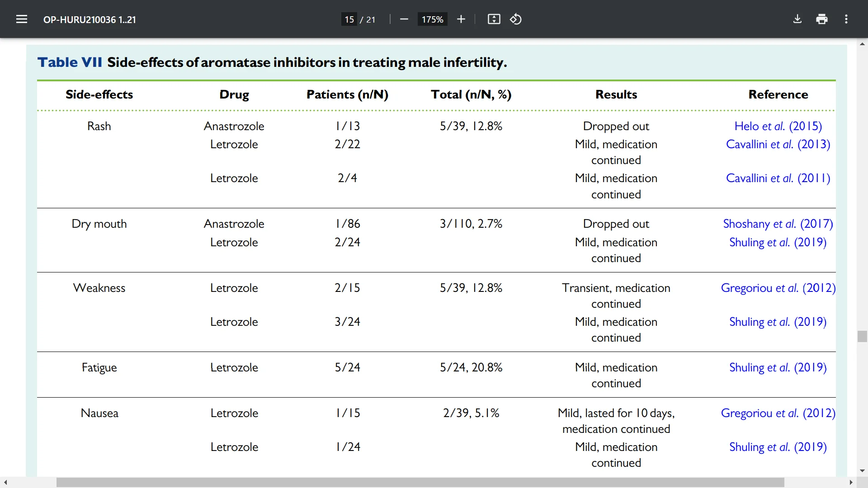The image size is (868, 488).
Task: Click the Side-effects column header
Action: tap(99, 94)
